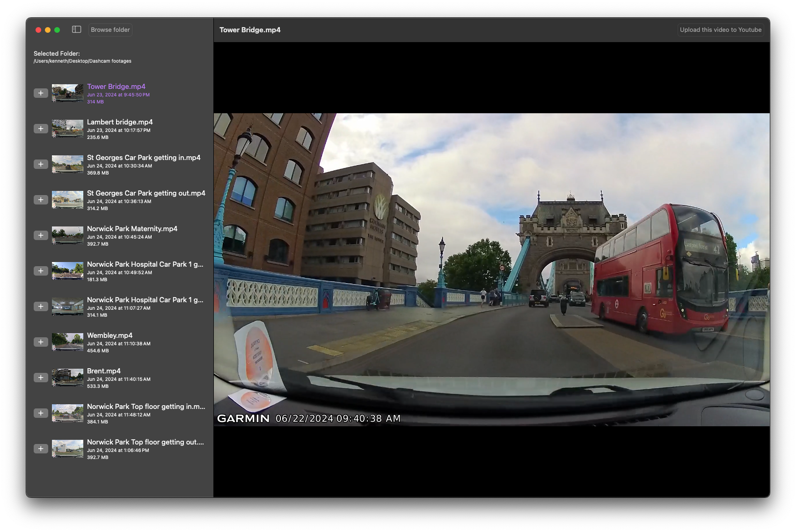Screen dimensions: 796x532
Task: Open Norwick Park Maternity.mp4
Action: click(x=132, y=228)
